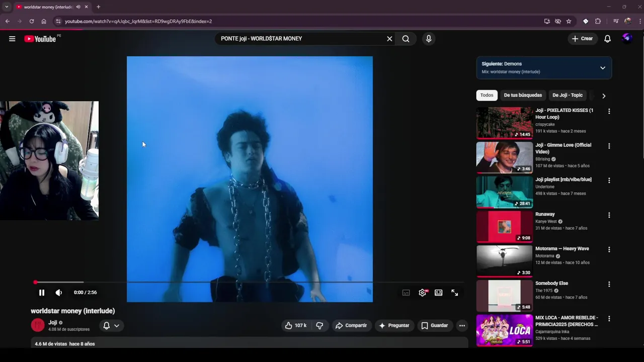Screen dimensions: 644x362
Task: View site information icon left of the URL
Action: [x=58, y=21]
